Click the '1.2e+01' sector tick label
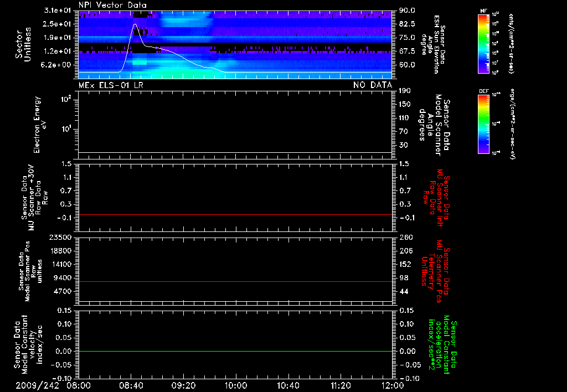The image size is (567, 392). 57,51
